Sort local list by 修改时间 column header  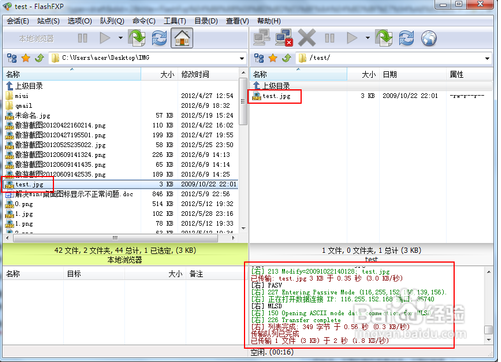208,74
